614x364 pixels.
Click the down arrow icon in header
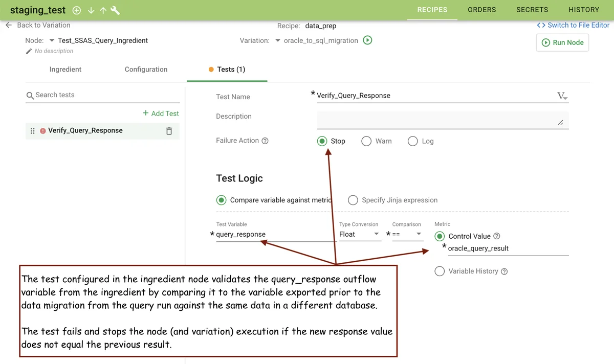(91, 10)
